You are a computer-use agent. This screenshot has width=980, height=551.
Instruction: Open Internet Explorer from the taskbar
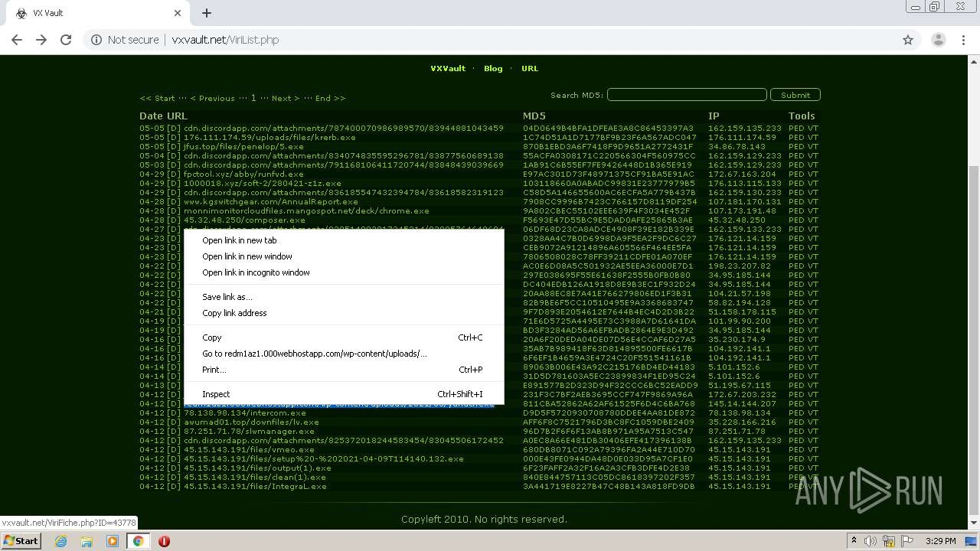point(60,541)
